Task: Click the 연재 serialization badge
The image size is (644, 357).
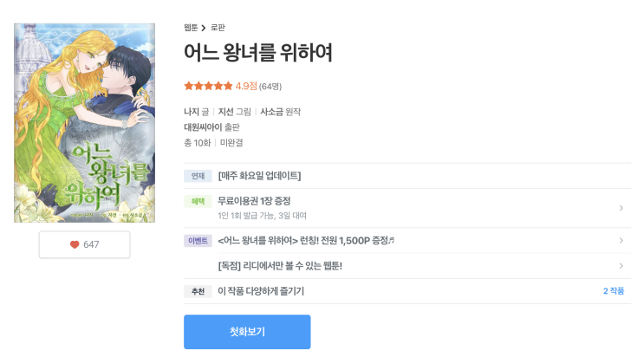Action: [x=198, y=176]
